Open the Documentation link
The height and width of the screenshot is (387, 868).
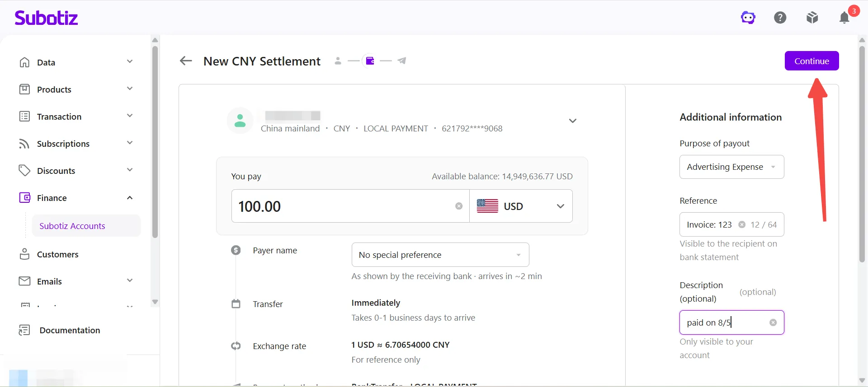70,330
